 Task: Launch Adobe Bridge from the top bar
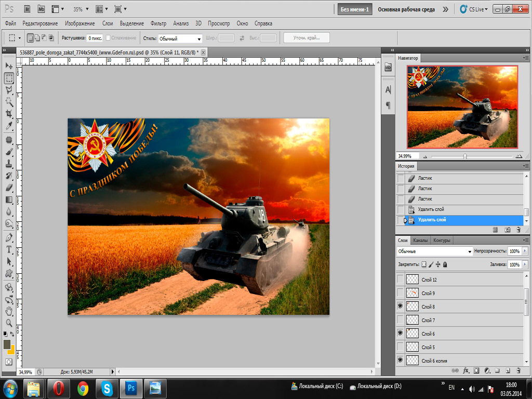(x=27, y=9)
